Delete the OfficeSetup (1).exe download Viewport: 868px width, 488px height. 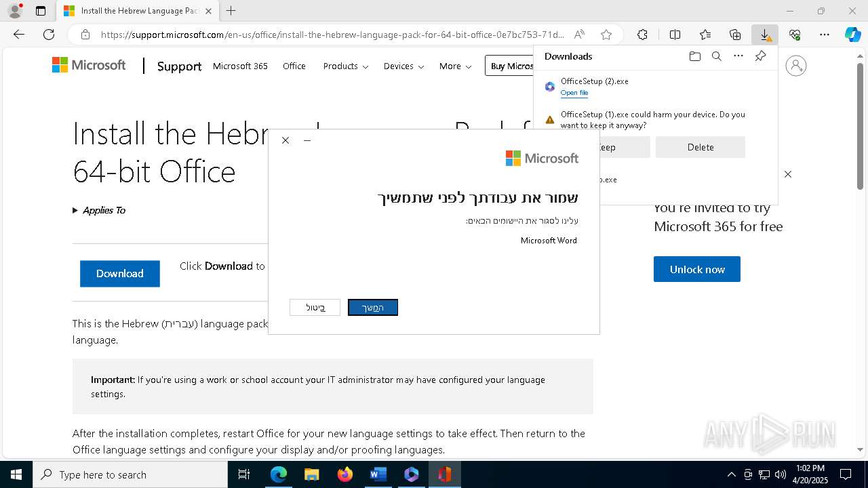pyautogui.click(x=701, y=147)
